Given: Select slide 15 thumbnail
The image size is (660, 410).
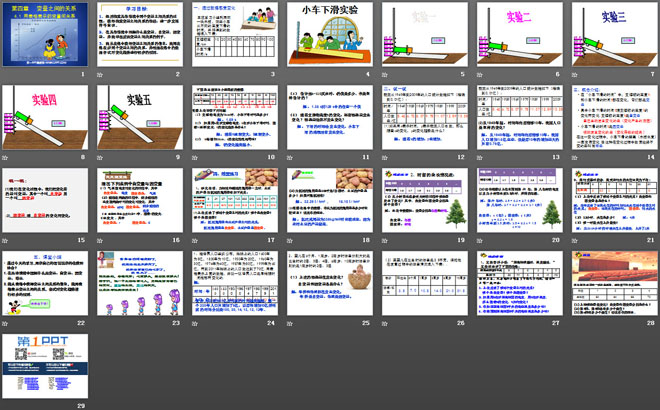Looking at the screenshot, I should [x=45, y=200].
